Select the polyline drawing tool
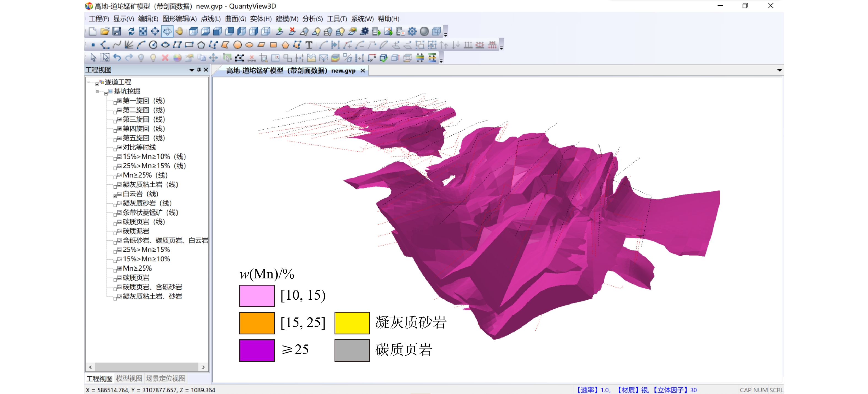This screenshot has height=394, width=868. (x=105, y=44)
